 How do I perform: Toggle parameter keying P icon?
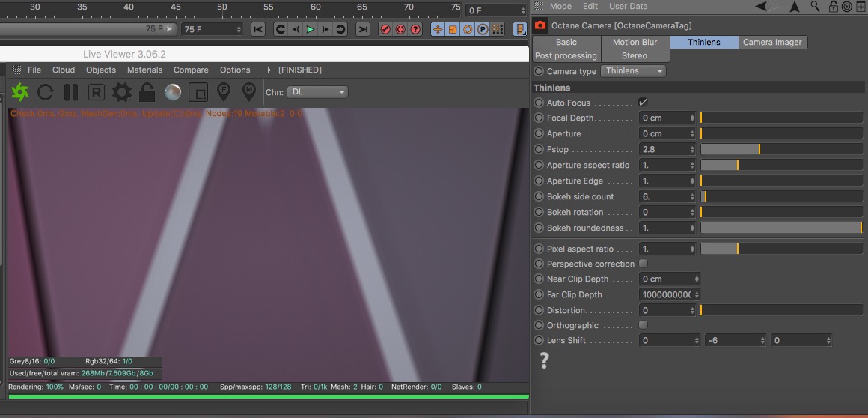coord(483,29)
